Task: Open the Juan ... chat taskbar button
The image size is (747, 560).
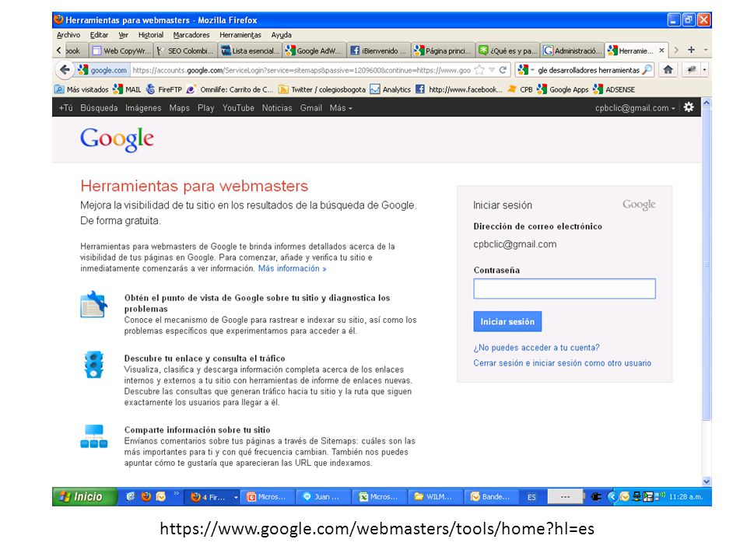Action: pos(324,497)
